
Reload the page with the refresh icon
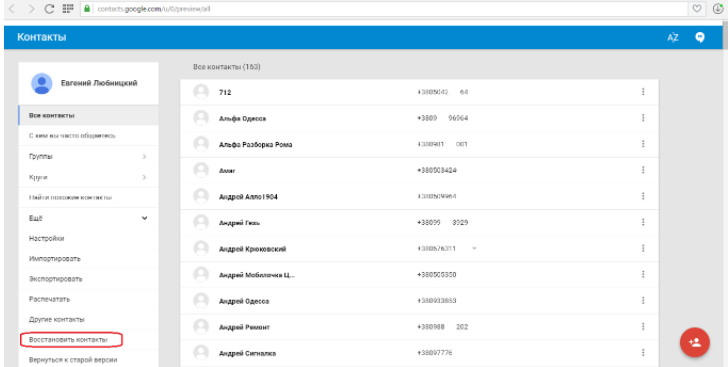[x=49, y=9]
